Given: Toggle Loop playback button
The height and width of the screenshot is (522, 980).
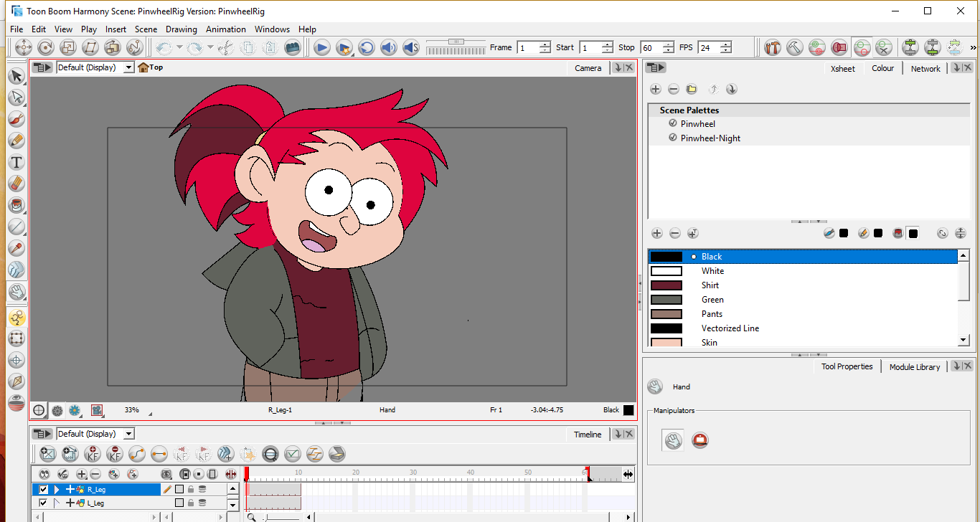Looking at the screenshot, I should coord(367,47).
